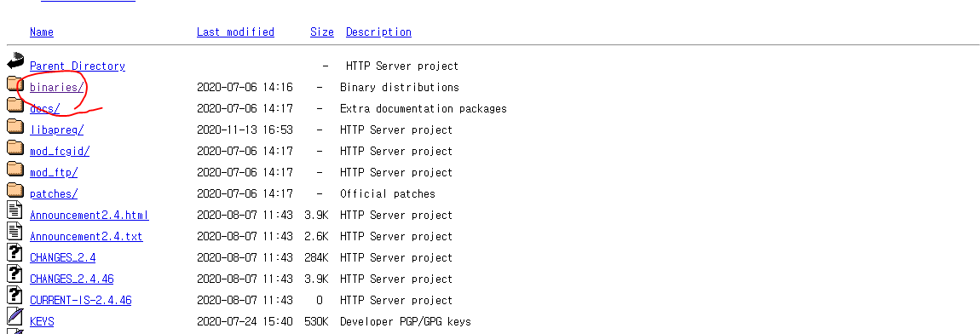The width and height of the screenshot is (980, 334).
Task: Click the unknown-file icon beside CHANGES_2.4
Action: pyautogui.click(x=14, y=253)
